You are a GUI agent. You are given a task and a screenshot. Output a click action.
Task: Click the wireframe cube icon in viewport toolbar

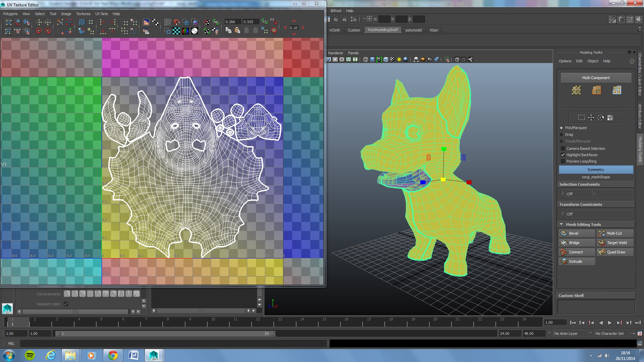tap(366, 59)
